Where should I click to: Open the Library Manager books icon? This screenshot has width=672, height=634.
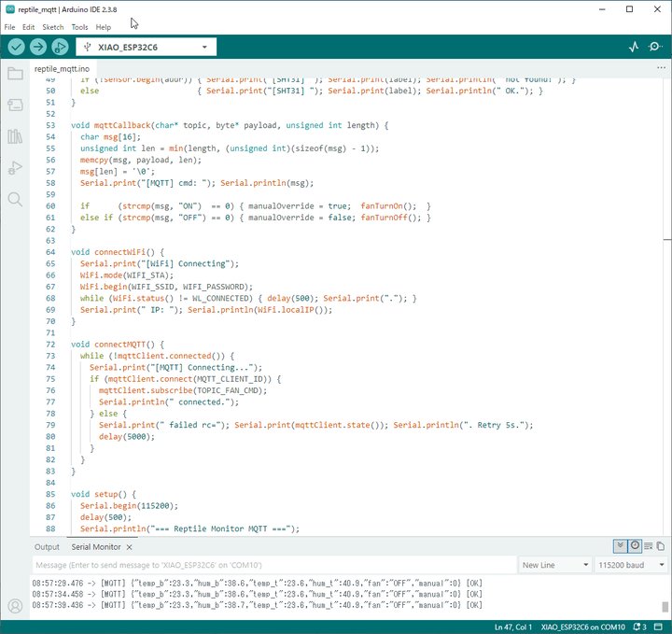pos(15,136)
